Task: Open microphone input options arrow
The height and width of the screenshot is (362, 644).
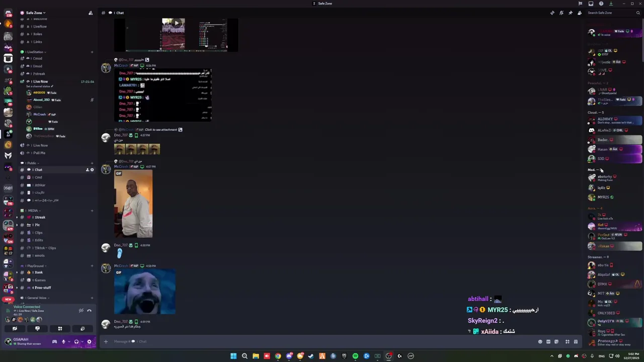Action: coord(68,342)
